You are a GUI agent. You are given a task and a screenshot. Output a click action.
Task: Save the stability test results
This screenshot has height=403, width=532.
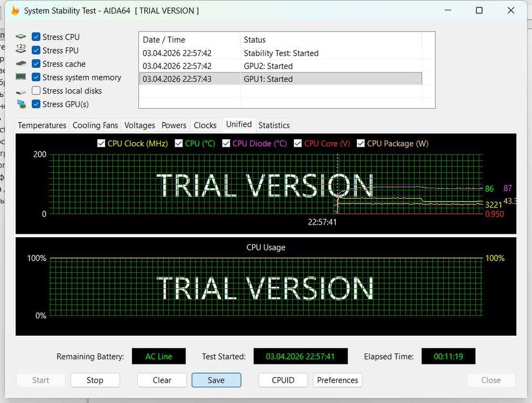(x=217, y=380)
